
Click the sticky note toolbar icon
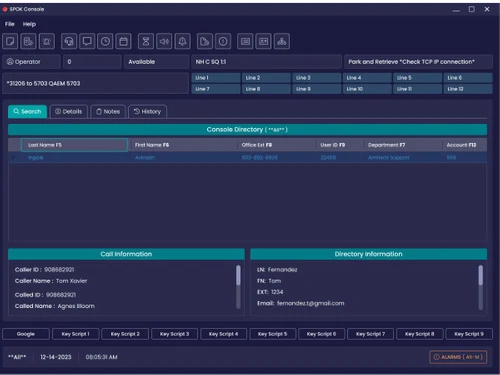click(10, 41)
